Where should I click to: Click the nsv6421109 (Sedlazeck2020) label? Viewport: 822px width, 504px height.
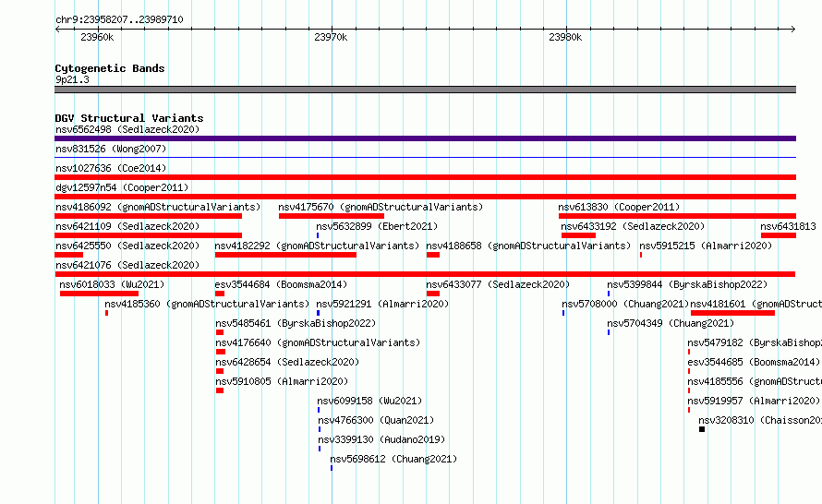click(x=127, y=226)
